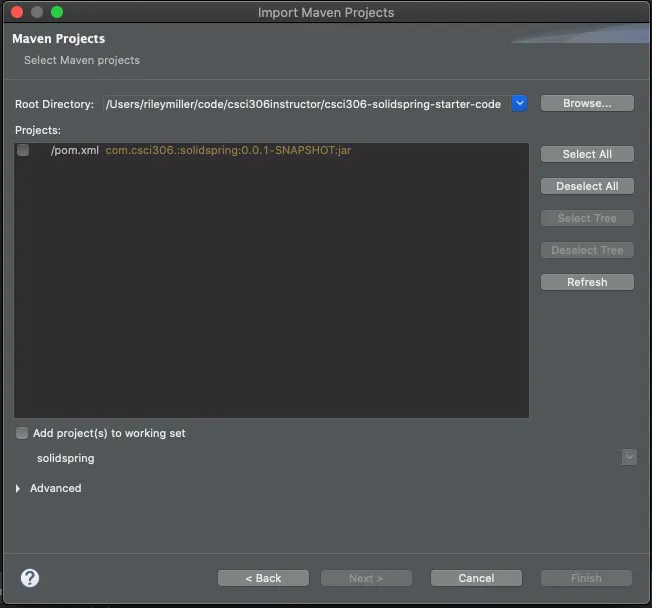
Task: Click the green maximize window button
Action: coord(56,12)
